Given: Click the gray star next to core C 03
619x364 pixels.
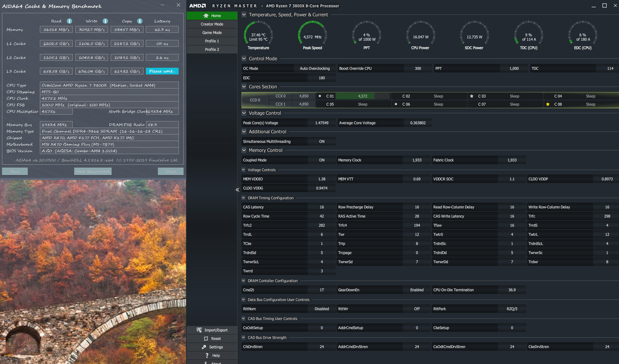Looking at the screenshot, I should [x=472, y=96].
